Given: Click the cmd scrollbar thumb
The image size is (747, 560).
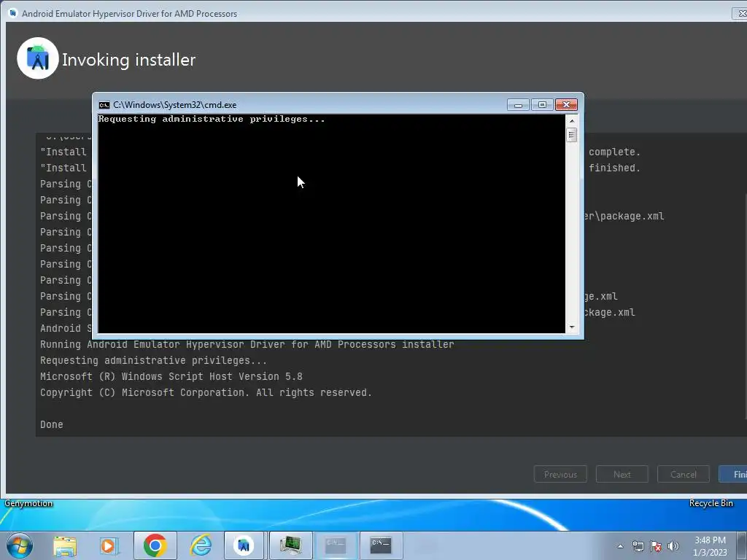Looking at the screenshot, I should click(572, 135).
